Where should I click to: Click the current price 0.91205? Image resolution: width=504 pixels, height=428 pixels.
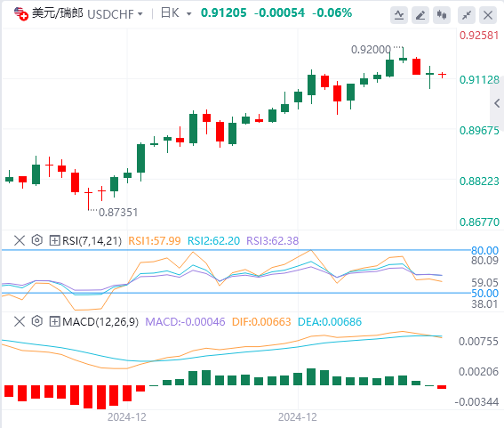tap(224, 12)
